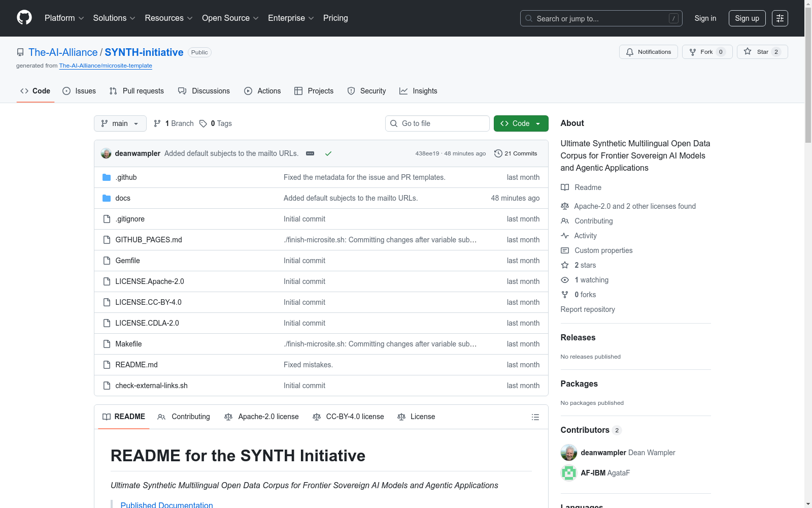Open the The-AI-Alliance organization link
Viewport: 812px width, 508px height.
tap(63, 52)
